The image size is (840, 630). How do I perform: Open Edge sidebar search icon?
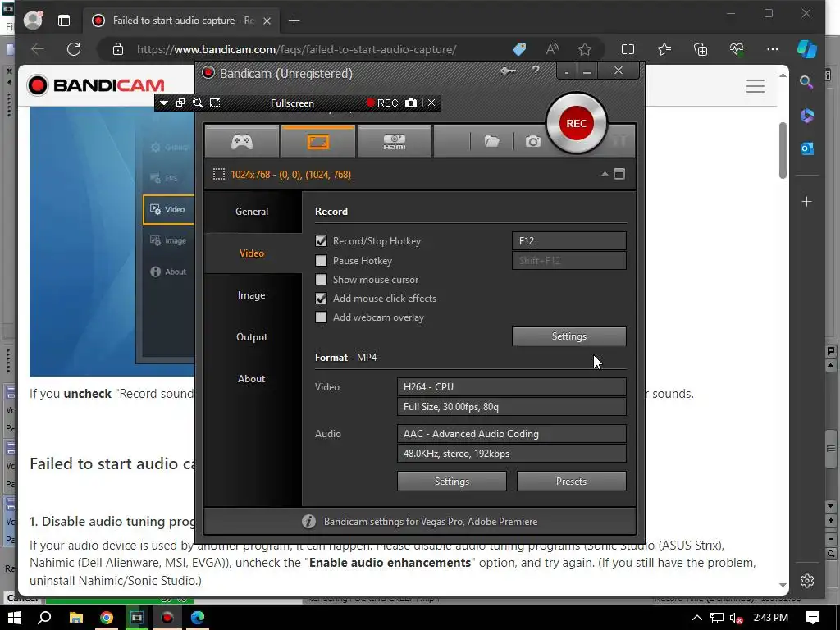point(806,83)
